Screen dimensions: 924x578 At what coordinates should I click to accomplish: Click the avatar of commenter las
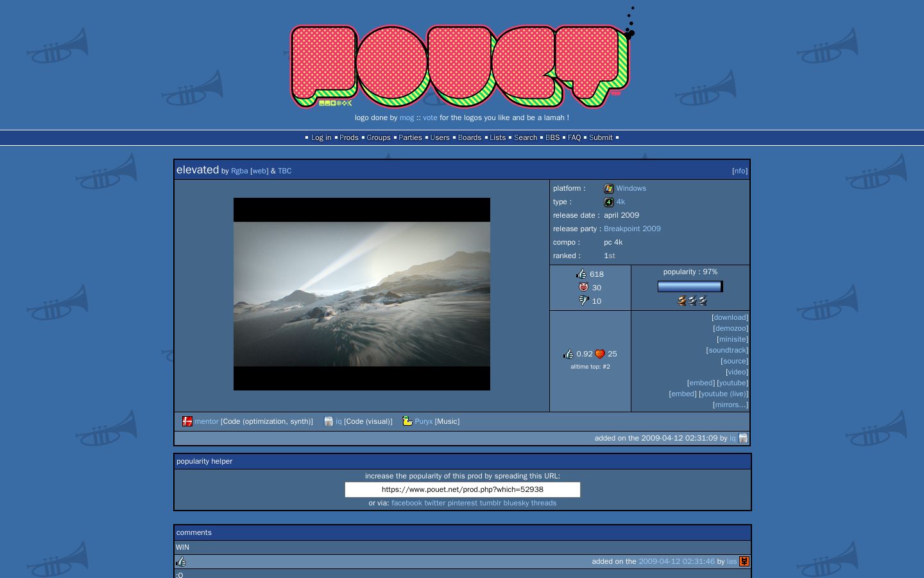(744, 561)
